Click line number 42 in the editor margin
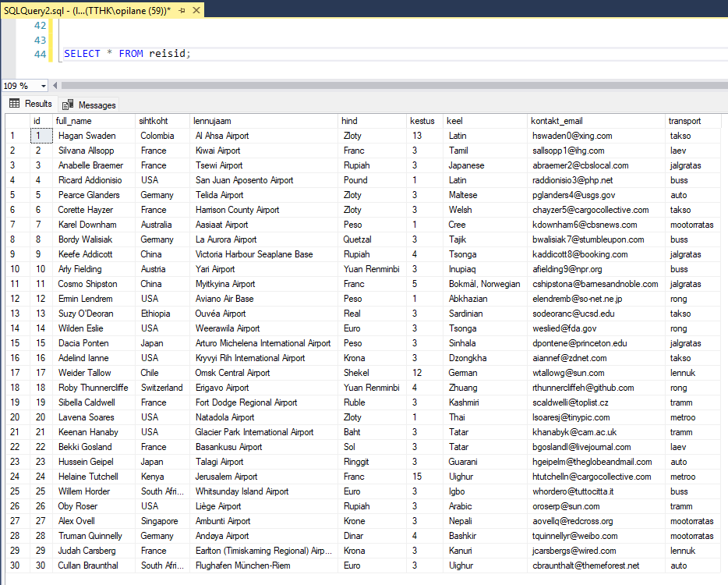The height and width of the screenshot is (585, 728). tap(40, 26)
